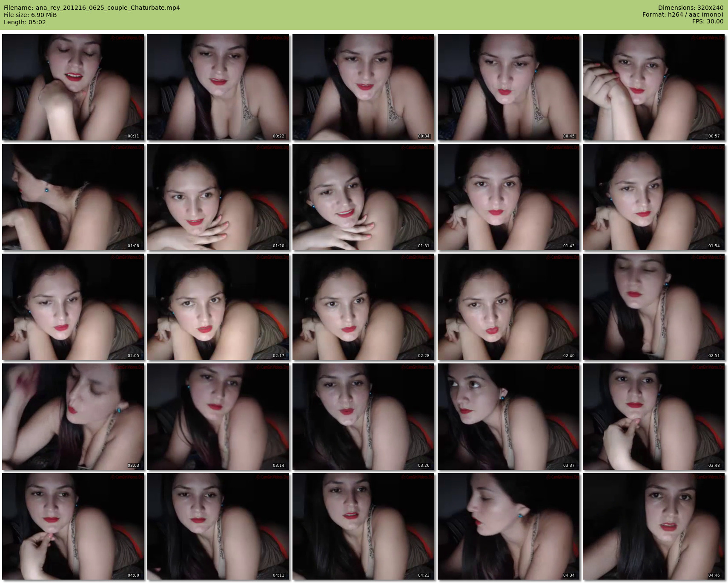The height and width of the screenshot is (583, 728).
Task: Click the frame at 02:28
Action: coord(364,307)
